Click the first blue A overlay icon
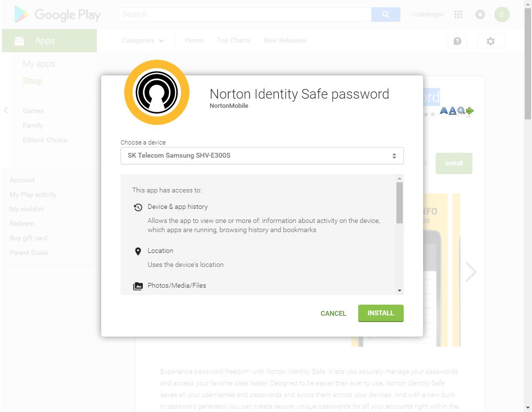This screenshot has width=532, height=412. pos(444,110)
